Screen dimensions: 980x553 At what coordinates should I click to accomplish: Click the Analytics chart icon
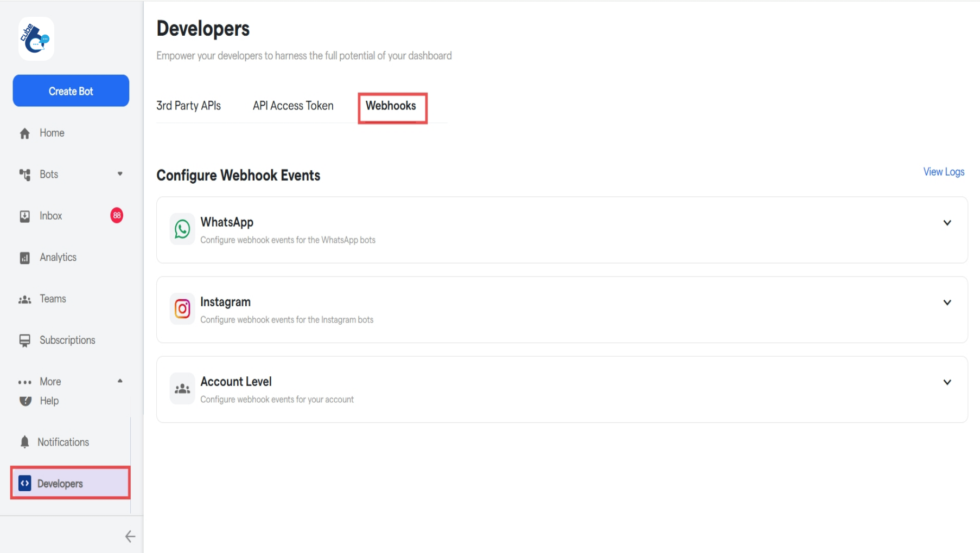[x=24, y=258]
